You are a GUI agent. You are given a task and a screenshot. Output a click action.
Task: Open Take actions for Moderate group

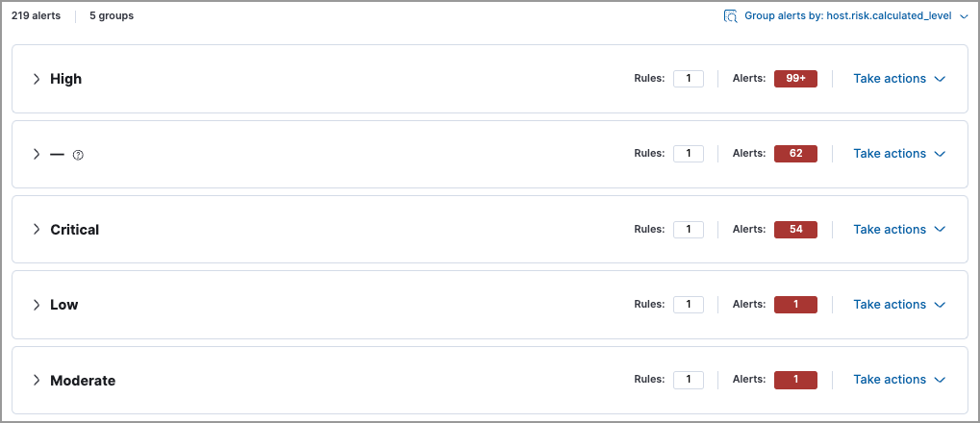(899, 380)
